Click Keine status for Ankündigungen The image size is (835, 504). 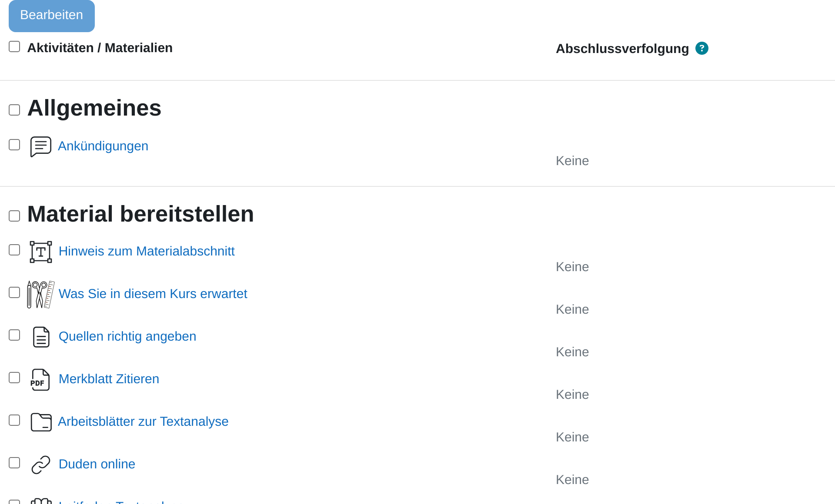(572, 161)
